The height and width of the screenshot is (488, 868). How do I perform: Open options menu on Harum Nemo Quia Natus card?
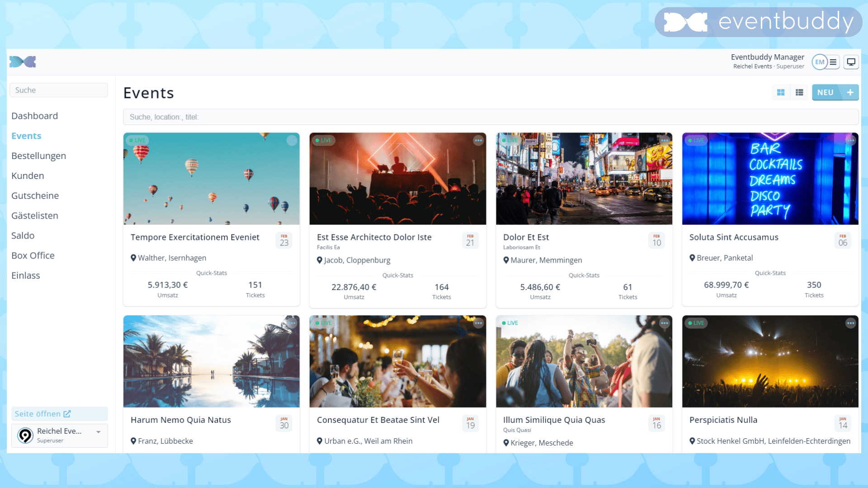pos(292,323)
